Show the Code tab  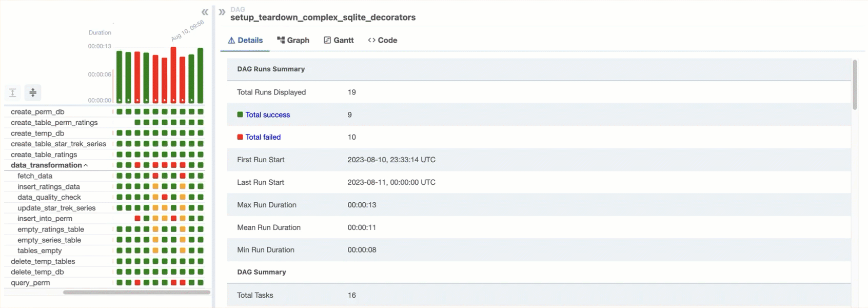[x=383, y=40]
